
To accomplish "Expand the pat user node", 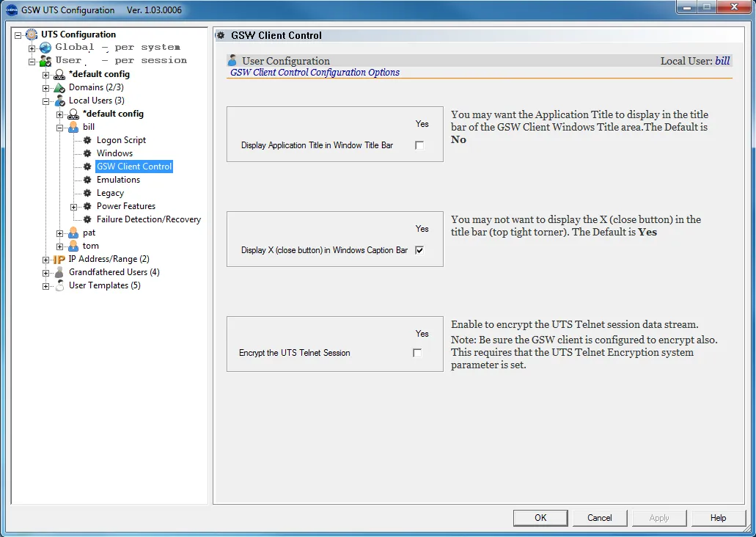I will [60, 233].
